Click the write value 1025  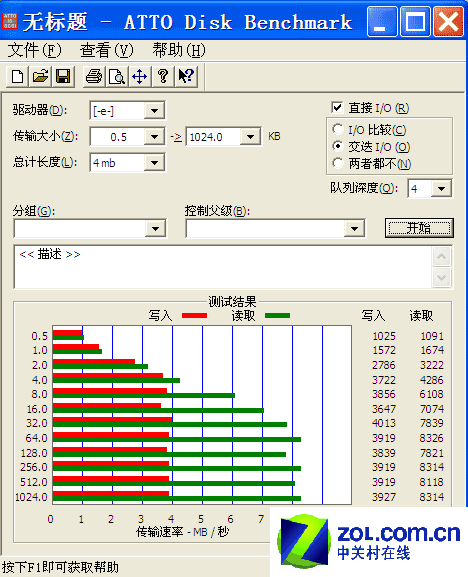[384, 336]
